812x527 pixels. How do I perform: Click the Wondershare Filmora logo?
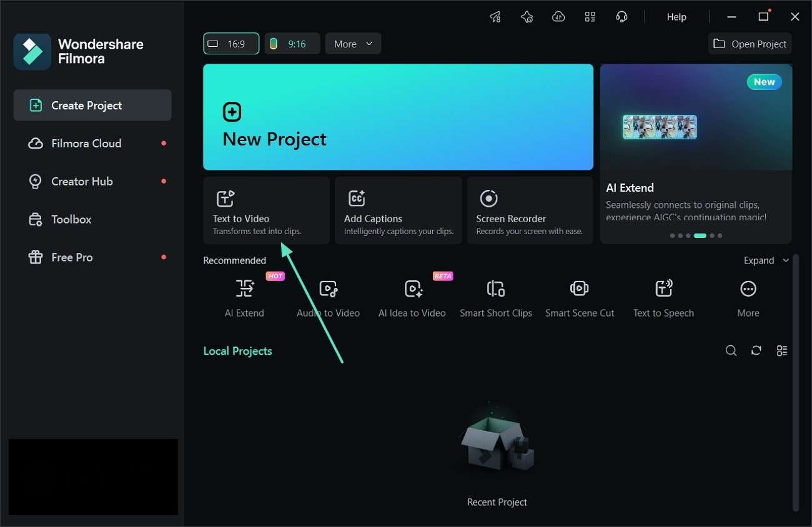click(x=32, y=52)
